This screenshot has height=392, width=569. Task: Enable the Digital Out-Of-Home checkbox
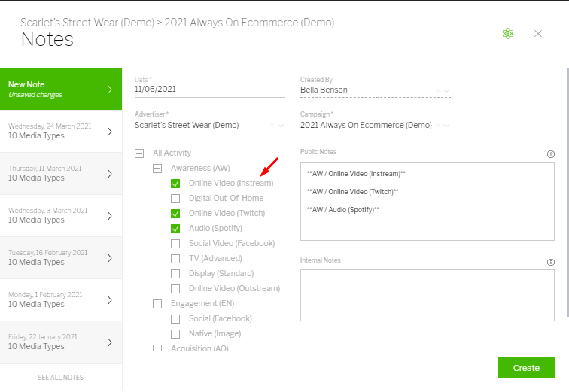(x=175, y=199)
